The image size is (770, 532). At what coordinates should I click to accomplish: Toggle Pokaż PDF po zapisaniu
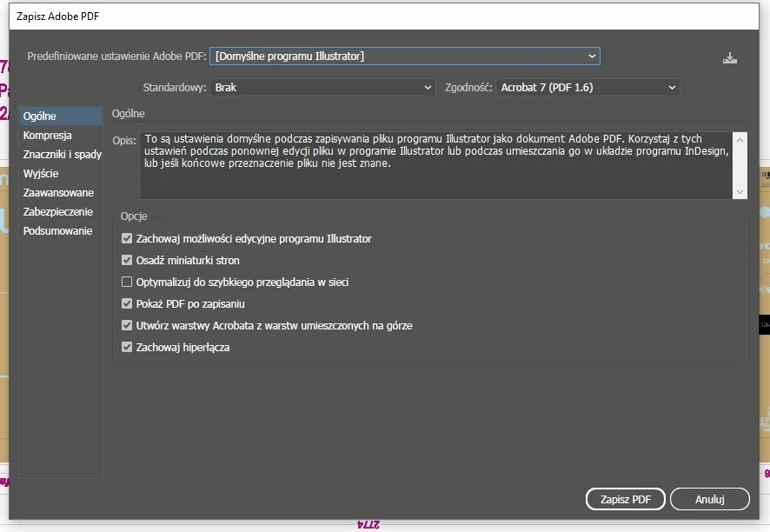click(127, 303)
